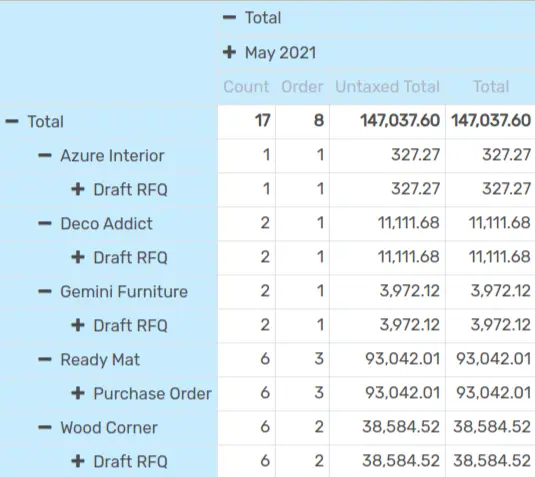
Task: Expand Draft RFQ under Azure Interior
Action: pyautogui.click(x=119, y=189)
